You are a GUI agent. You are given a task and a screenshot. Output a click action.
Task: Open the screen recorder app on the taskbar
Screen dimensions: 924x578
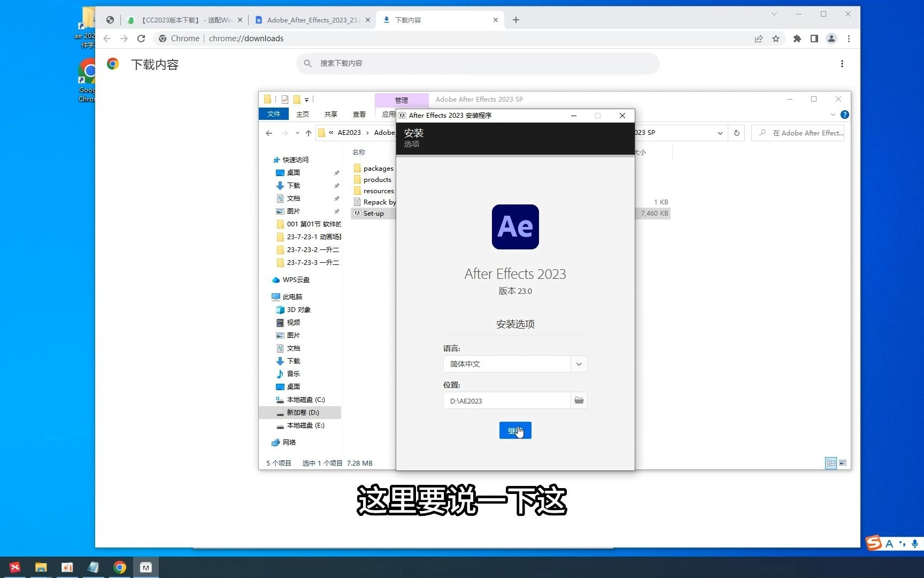[67, 567]
